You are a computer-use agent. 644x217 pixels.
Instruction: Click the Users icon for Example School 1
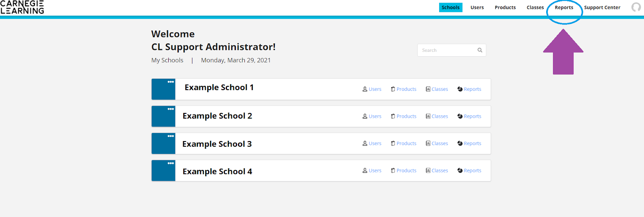coord(365,89)
